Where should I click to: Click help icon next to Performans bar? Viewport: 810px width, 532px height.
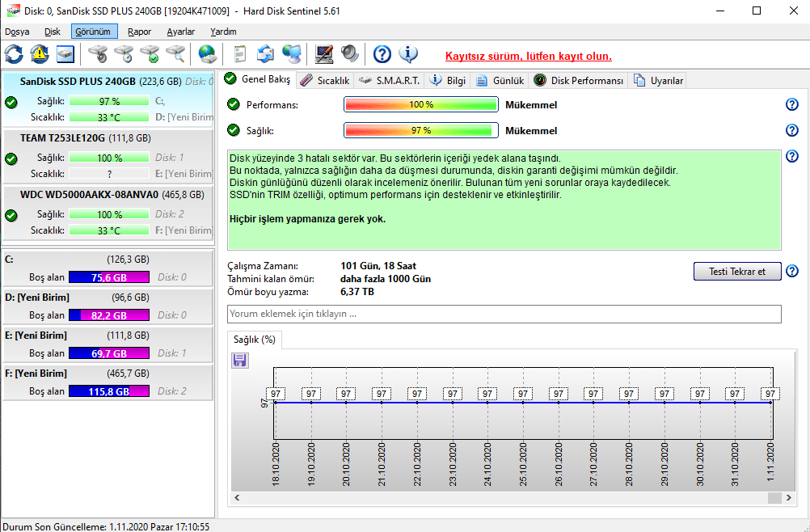pyautogui.click(x=791, y=104)
